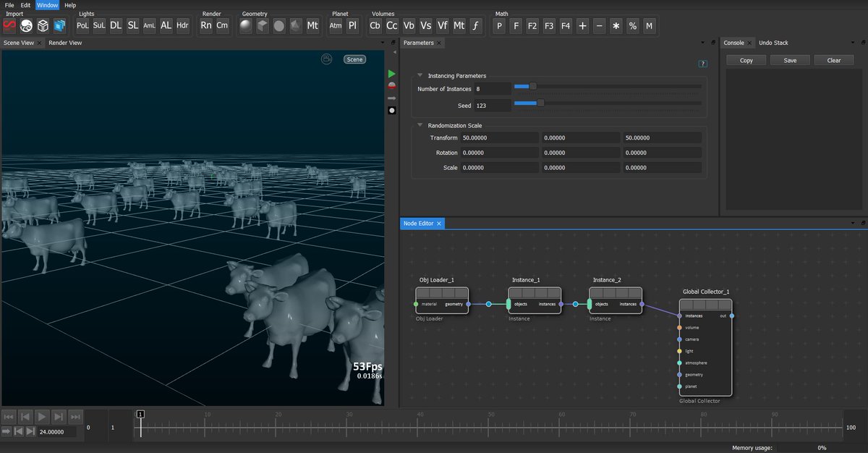The image size is (868, 453).
Task: Add a SuL light node
Action: coord(100,25)
